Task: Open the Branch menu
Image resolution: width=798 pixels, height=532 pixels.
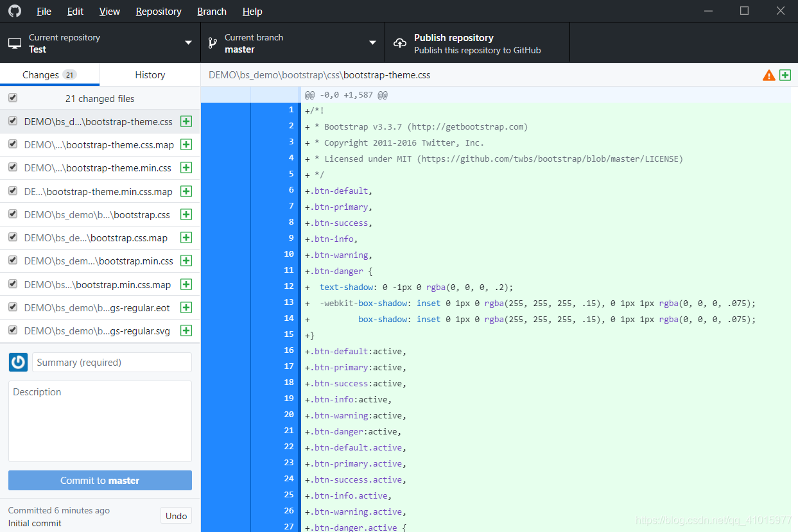Action: tap(212, 11)
